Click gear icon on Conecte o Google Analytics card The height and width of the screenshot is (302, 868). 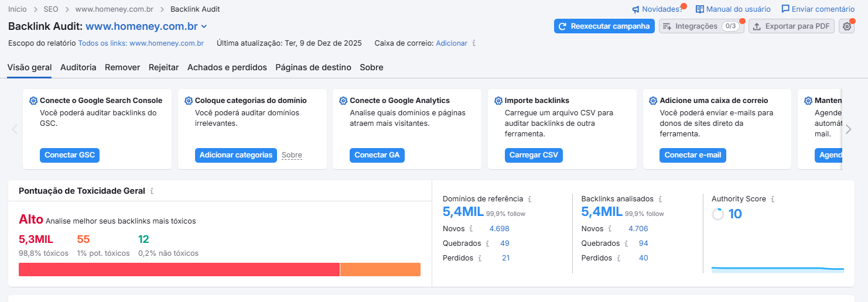click(343, 101)
